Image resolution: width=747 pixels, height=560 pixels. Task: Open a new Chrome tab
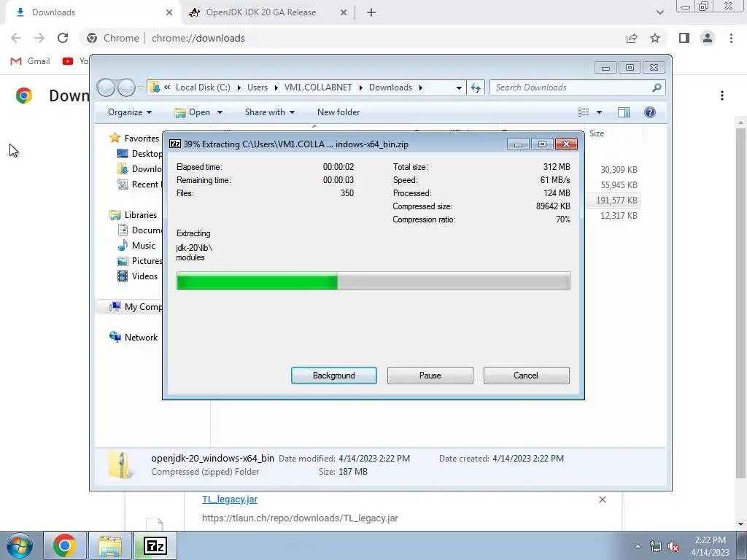[x=371, y=12]
